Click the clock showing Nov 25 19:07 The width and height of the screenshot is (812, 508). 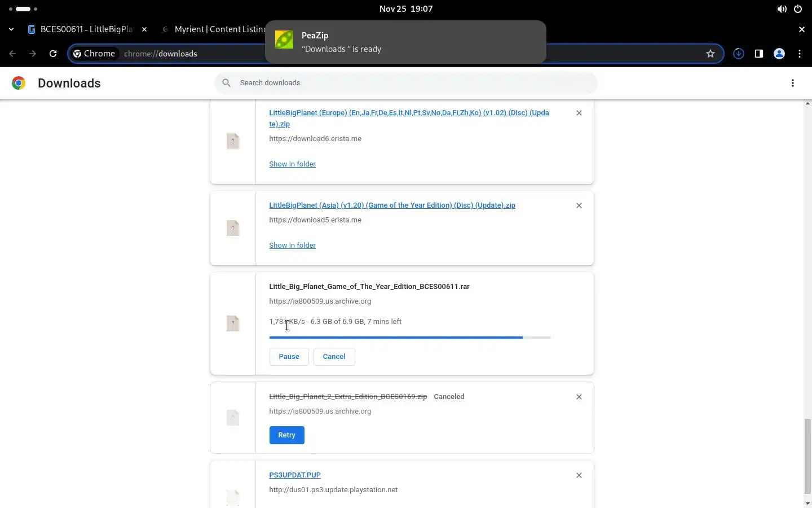pyautogui.click(x=406, y=9)
